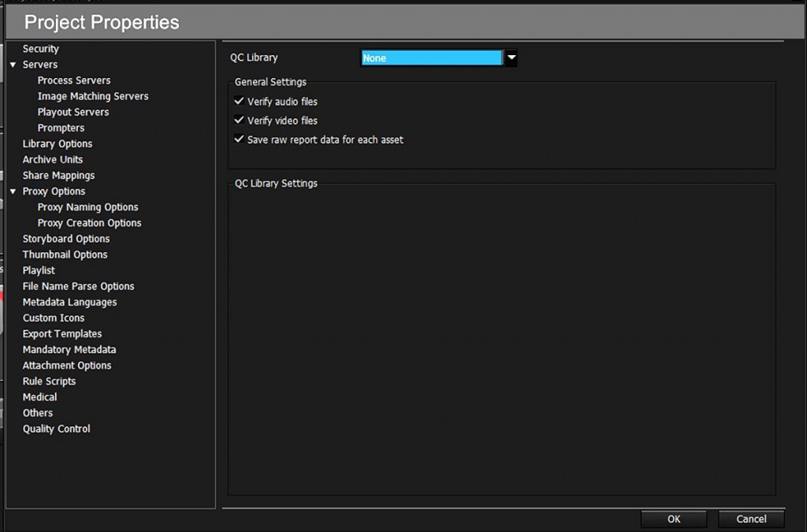Select Metadata Languages

coord(69,303)
